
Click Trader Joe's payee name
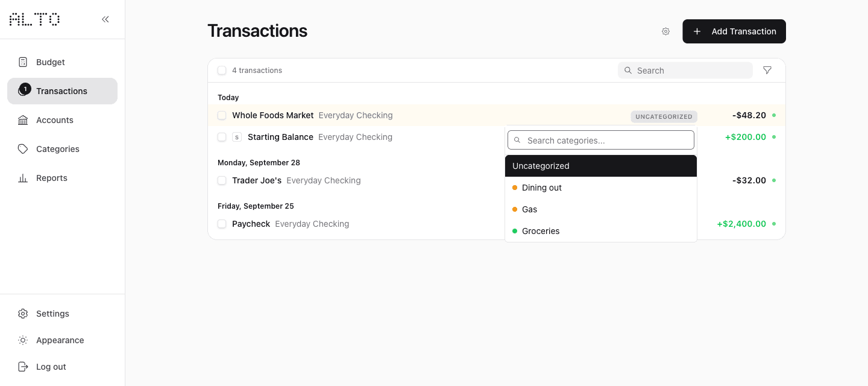point(257,180)
